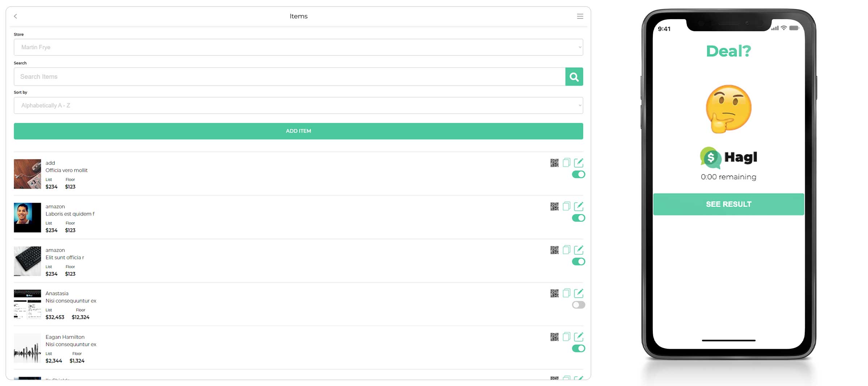Enable the Anastasia item toggle
868x386 pixels.
pos(578,305)
